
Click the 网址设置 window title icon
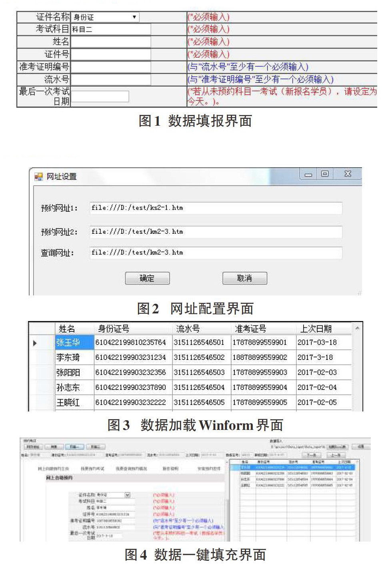(38, 177)
